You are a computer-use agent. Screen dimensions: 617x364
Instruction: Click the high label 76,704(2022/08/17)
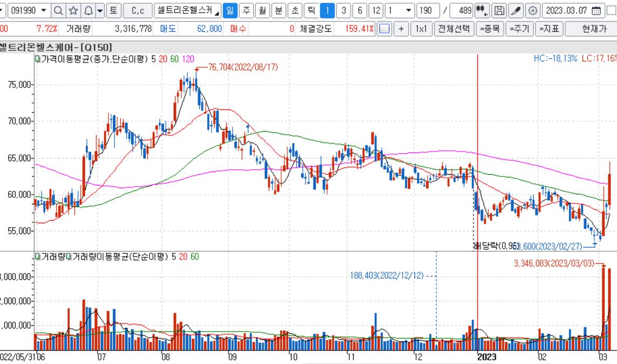point(243,67)
